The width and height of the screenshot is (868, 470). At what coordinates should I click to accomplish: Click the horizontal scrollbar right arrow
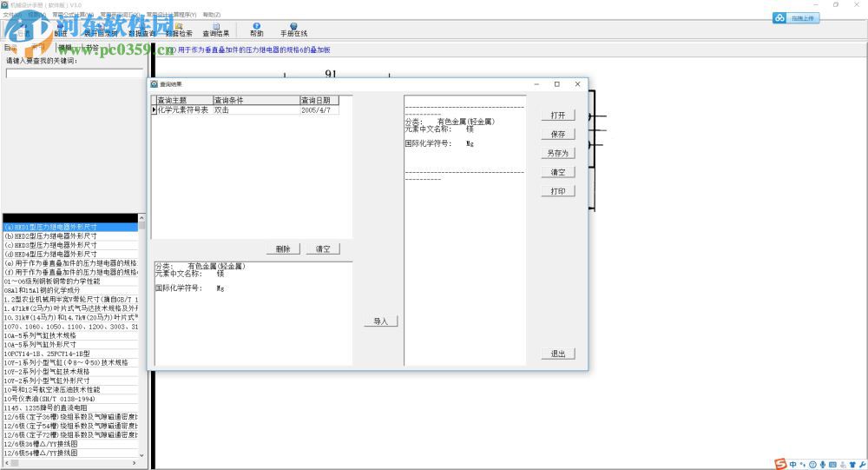coord(134,463)
